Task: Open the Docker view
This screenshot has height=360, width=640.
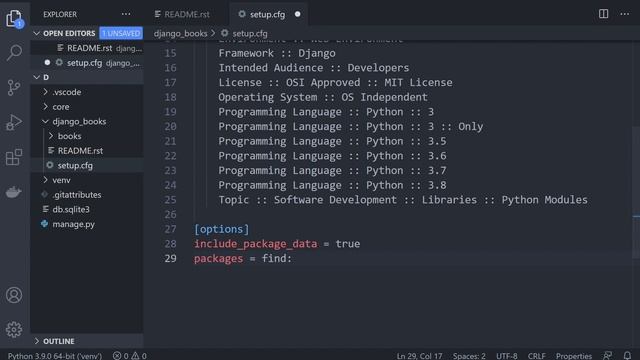Action: [x=14, y=192]
